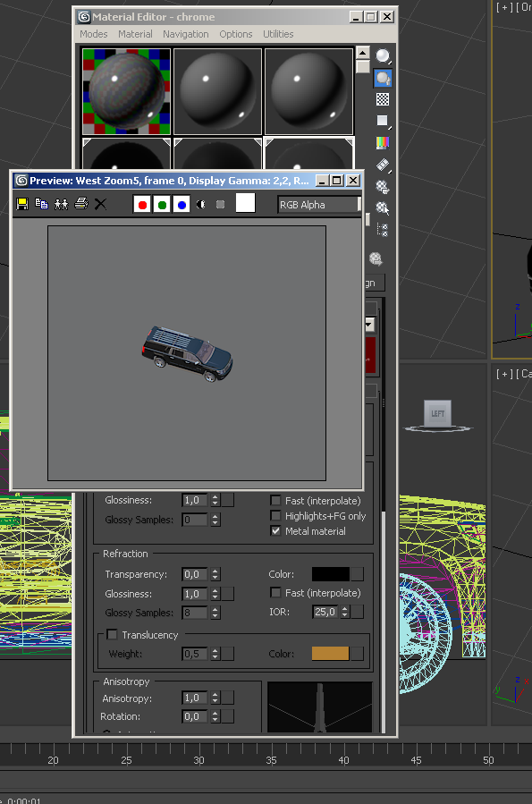Image resolution: width=532 pixels, height=804 pixels.
Task: Toggle the blue channel button
Action: [182, 205]
